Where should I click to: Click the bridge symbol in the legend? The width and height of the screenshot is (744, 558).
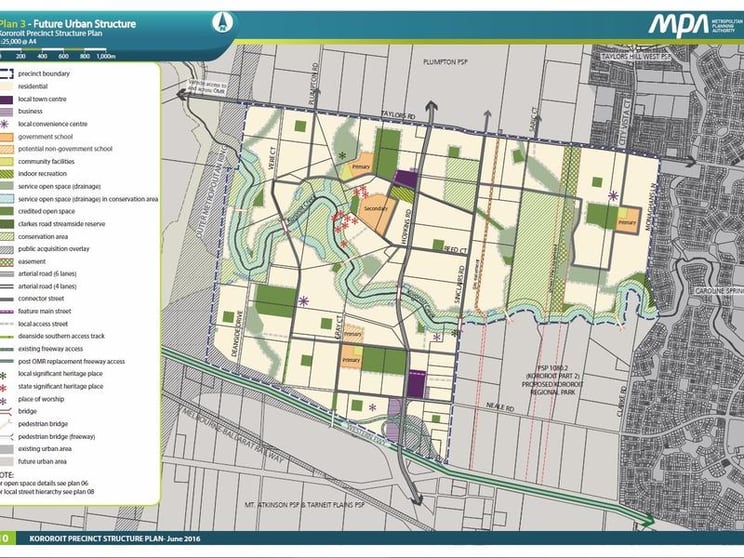(x=6, y=412)
